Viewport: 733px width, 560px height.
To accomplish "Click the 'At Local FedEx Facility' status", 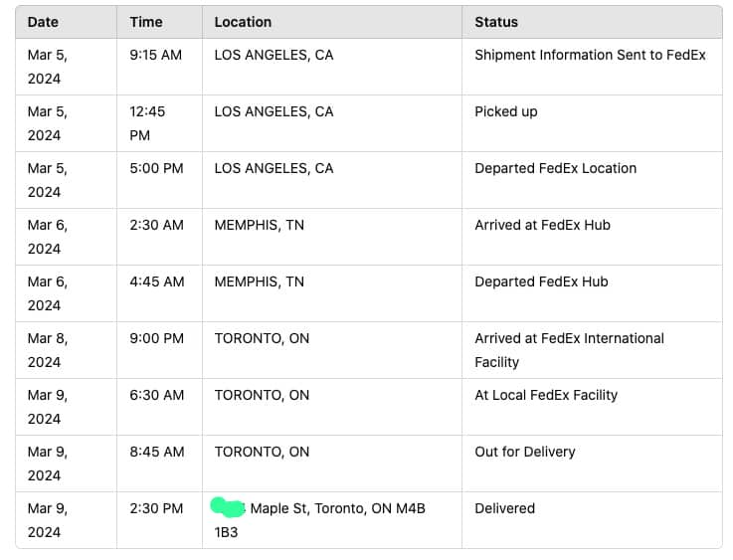I will point(546,396).
